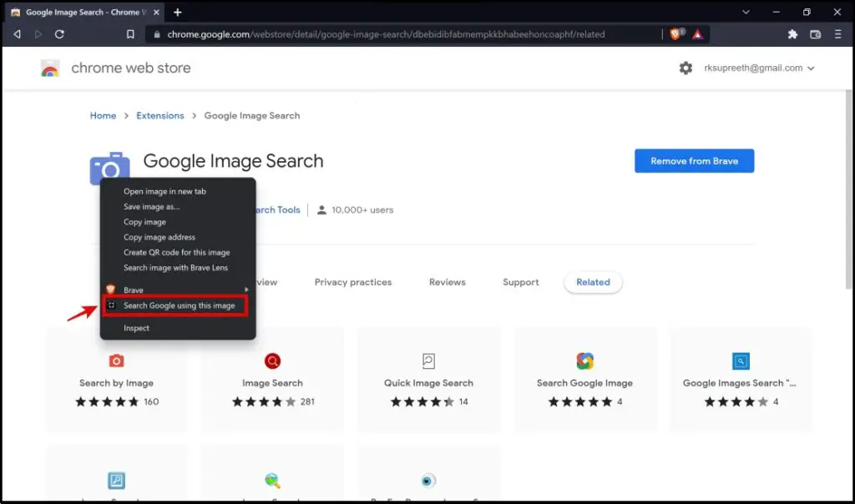Viewport: 855px width, 504px height.
Task: Open Quick Image Search extension icon
Action: 428,360
